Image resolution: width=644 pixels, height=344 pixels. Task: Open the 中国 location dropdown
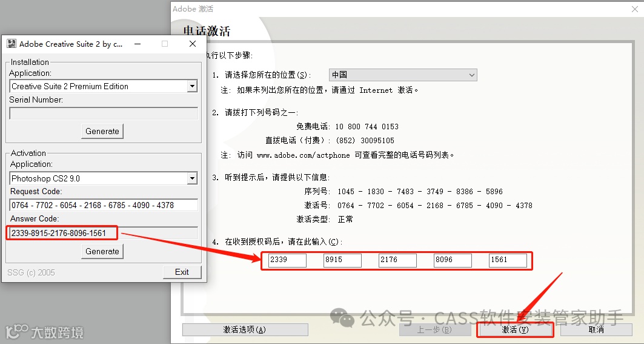coord(403,75)
